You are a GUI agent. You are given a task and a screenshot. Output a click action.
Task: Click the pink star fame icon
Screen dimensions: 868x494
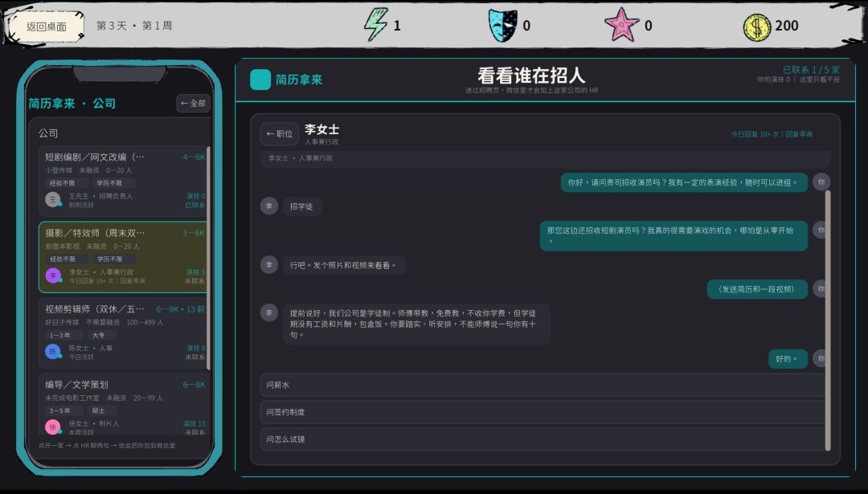tap(621, 25)
